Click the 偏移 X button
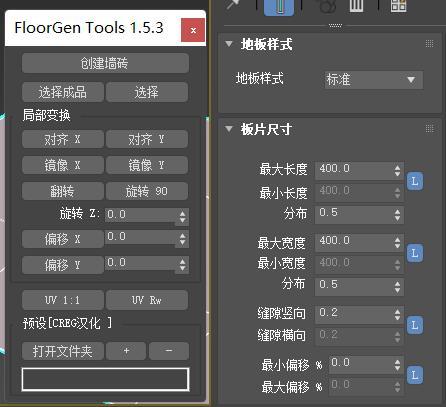The image size is (446, 407). point(62,239)
